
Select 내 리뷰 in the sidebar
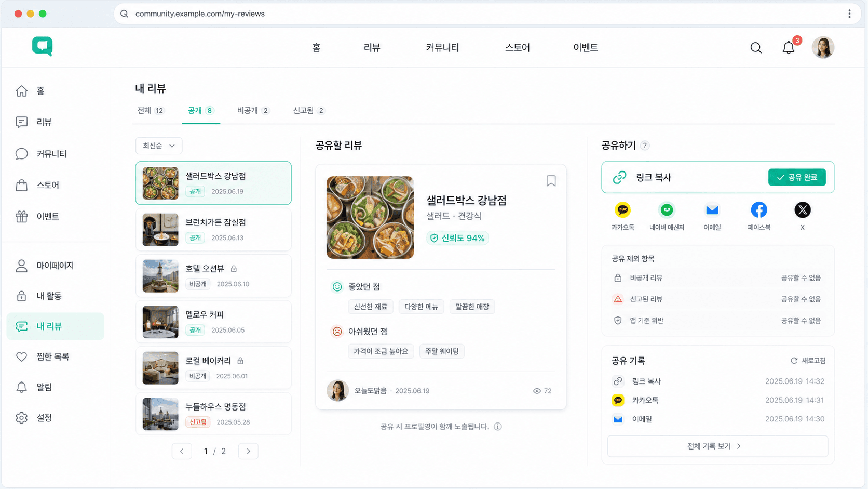click(55, 326)
